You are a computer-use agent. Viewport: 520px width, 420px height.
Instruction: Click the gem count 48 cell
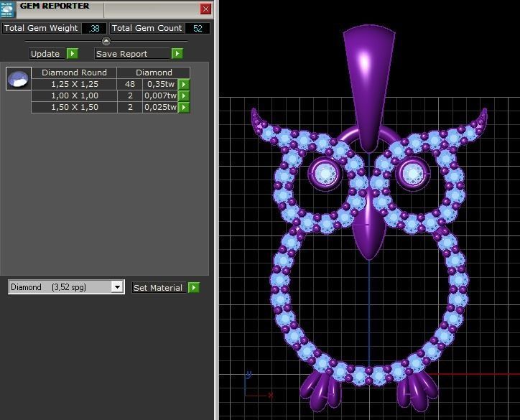pos(130,84)
